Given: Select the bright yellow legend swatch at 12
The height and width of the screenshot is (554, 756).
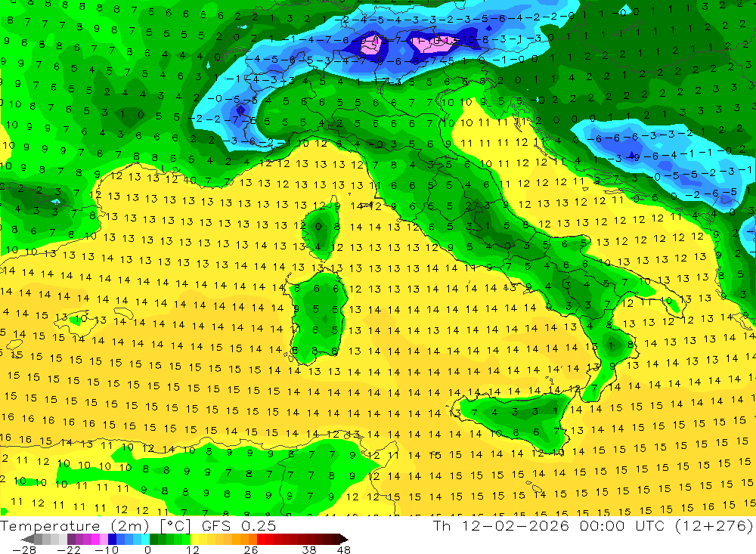Looking at the screenshot, I should pyautogui.click(x=195, y=539).
